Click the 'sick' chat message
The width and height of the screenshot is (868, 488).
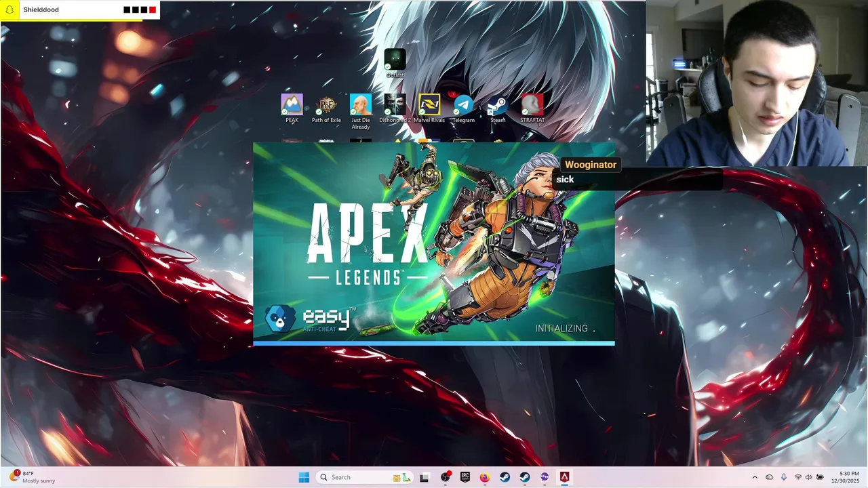pos(565,180)
